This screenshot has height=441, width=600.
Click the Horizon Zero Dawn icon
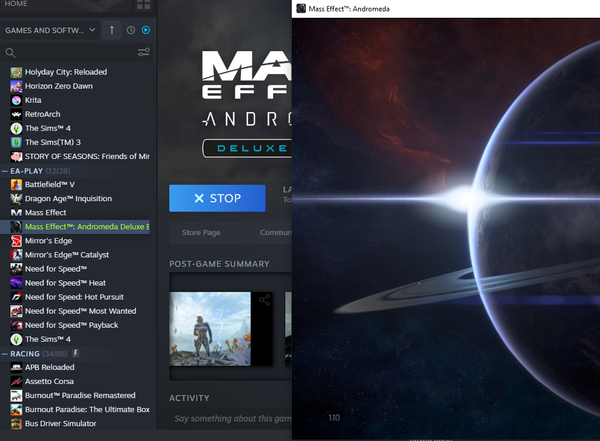tap(16, 86)
